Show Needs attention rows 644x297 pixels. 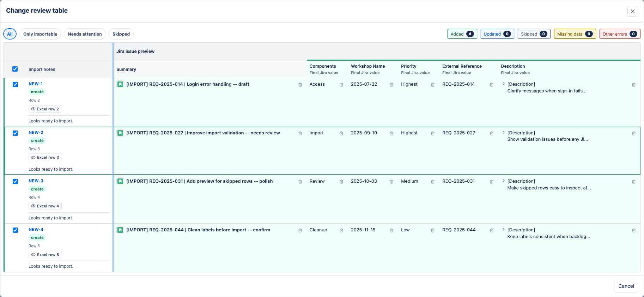pos(85,34)
